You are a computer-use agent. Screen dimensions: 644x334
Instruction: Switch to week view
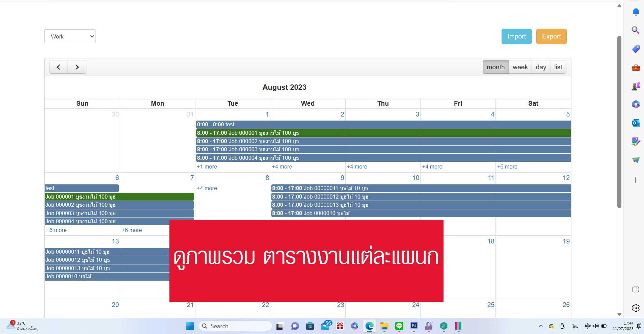520,67
